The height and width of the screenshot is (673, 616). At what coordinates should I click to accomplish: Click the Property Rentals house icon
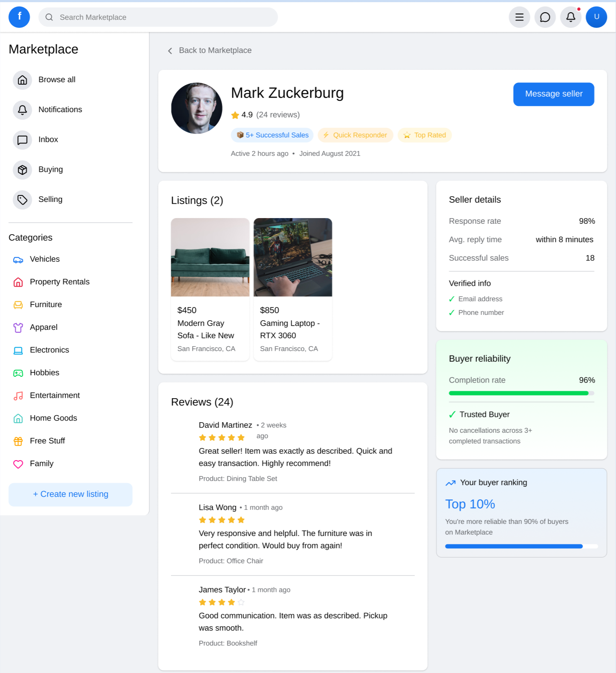click(x=18, y=282)
